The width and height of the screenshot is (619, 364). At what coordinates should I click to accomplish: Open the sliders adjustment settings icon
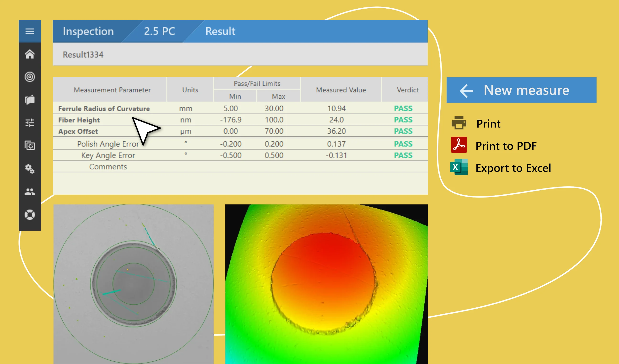tap(30, 123)
